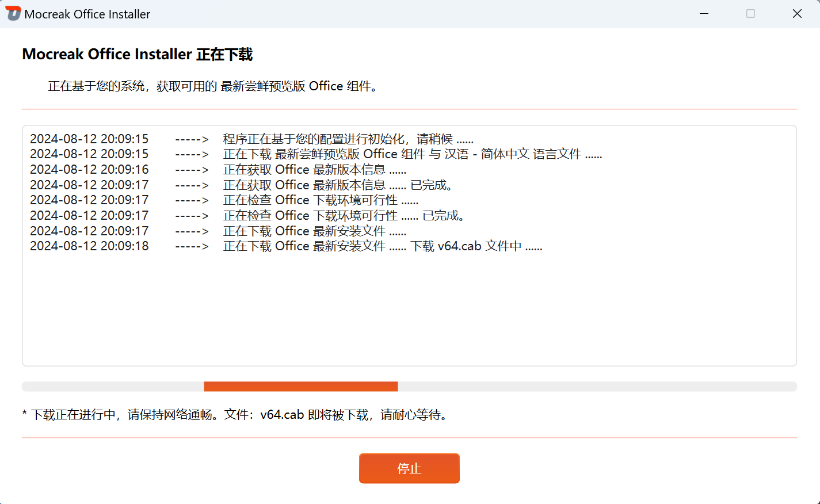
Task: Minimize the installer window
Action: [704, 14]
